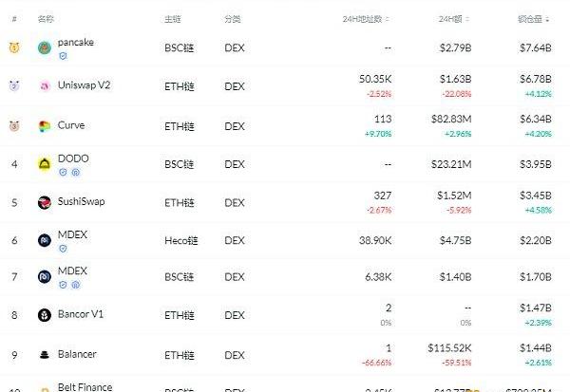Click the Curve rainbow logo
This screenshot has height=392, width=570.
point(45,126)
